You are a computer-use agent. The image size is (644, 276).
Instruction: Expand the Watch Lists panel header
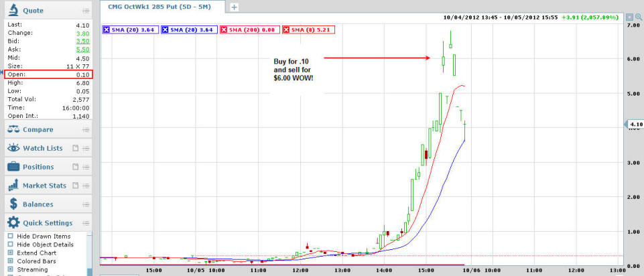pyautogui.click(x=48, y=148)
